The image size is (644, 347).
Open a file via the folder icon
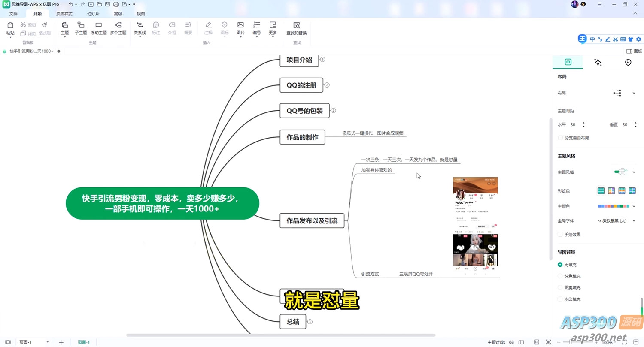coord(99,4)
